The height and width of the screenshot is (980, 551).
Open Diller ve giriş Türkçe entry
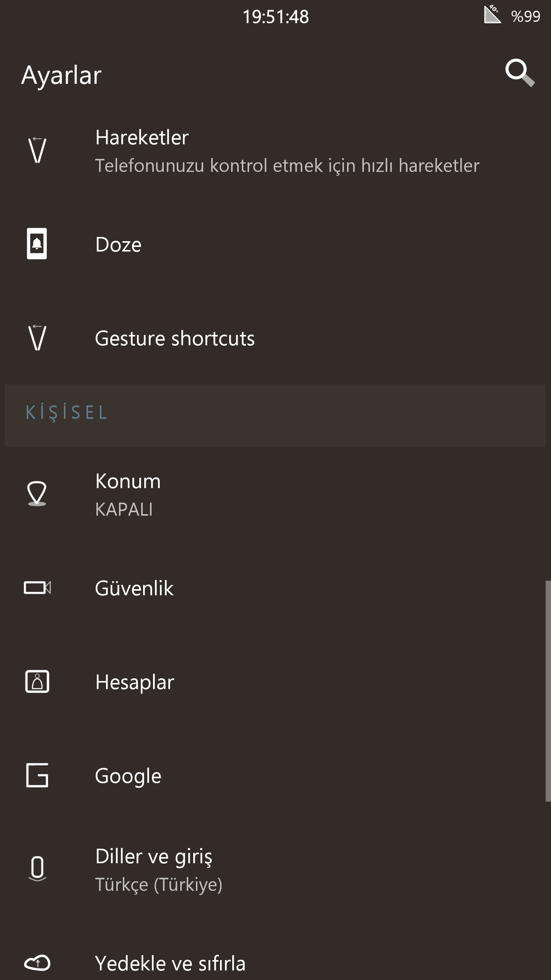tap(275, 870)
